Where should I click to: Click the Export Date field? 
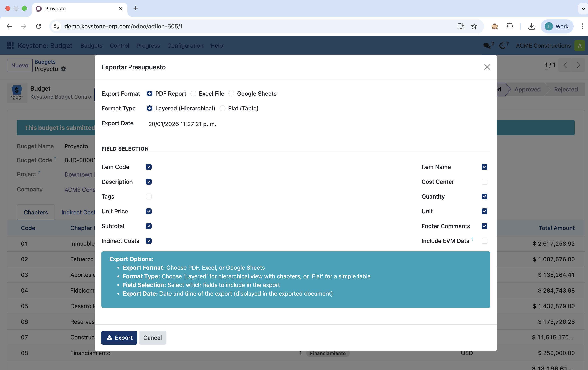pos(182,124)
